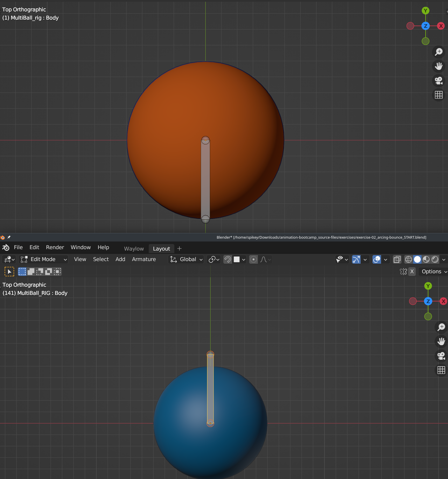Click the plus button to add a workspace

tap(179, 249)
